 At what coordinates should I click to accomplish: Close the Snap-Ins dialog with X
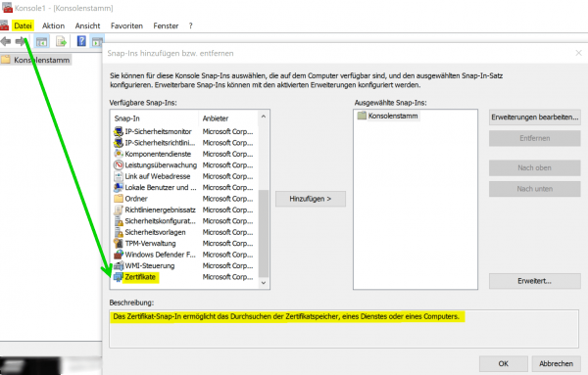click(578, 53)
